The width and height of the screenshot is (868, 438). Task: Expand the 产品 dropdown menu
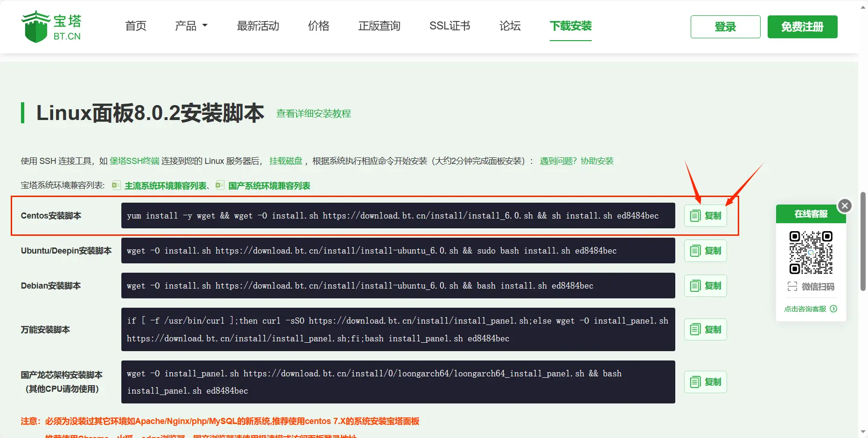pyautogui.click(x=191, y=26)
